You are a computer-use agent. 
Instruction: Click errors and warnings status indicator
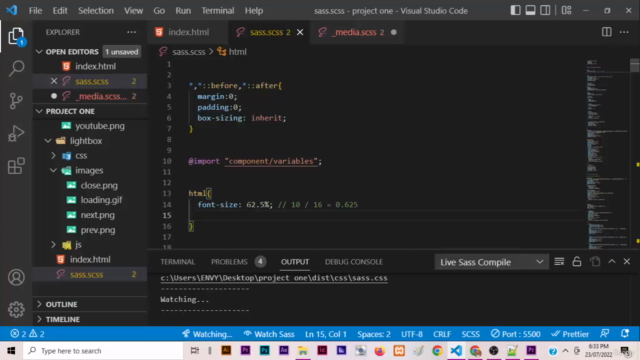click(28, 334)
